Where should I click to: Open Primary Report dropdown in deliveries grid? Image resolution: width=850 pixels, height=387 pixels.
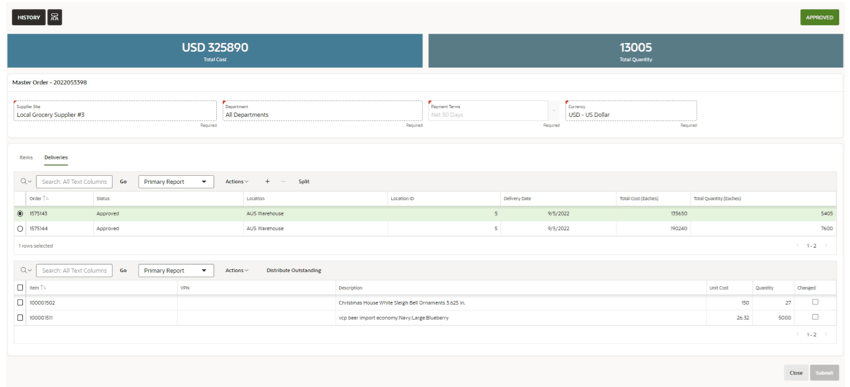coord(176,182)
